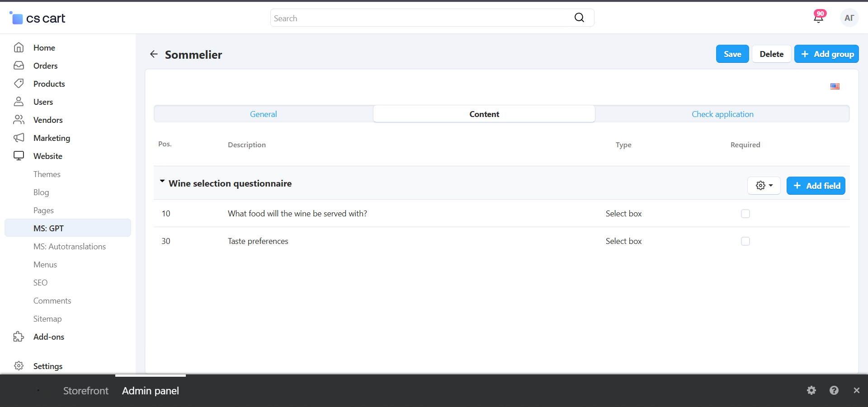Open the bottom bar settings gear icon

click(x=811, y=390)
